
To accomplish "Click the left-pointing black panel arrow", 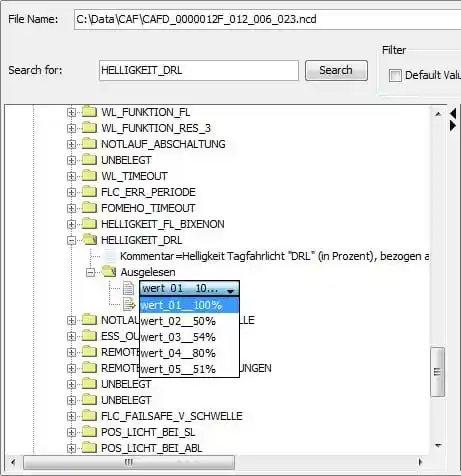I will (453, 114).
